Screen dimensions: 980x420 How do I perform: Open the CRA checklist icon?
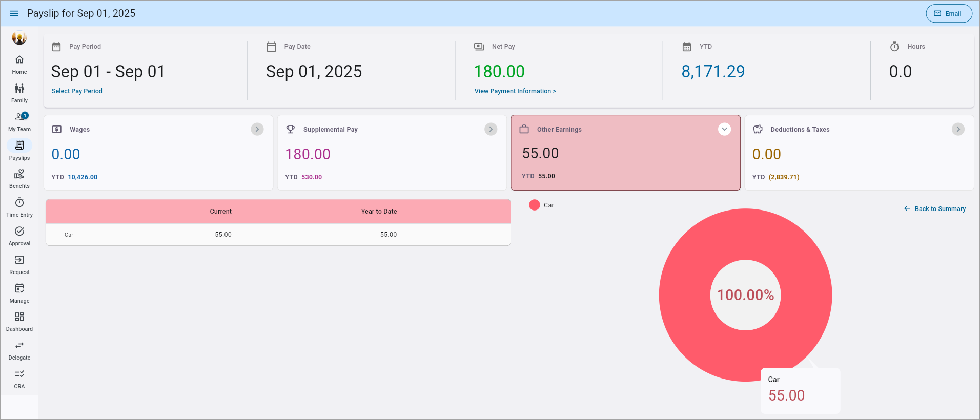19,374
